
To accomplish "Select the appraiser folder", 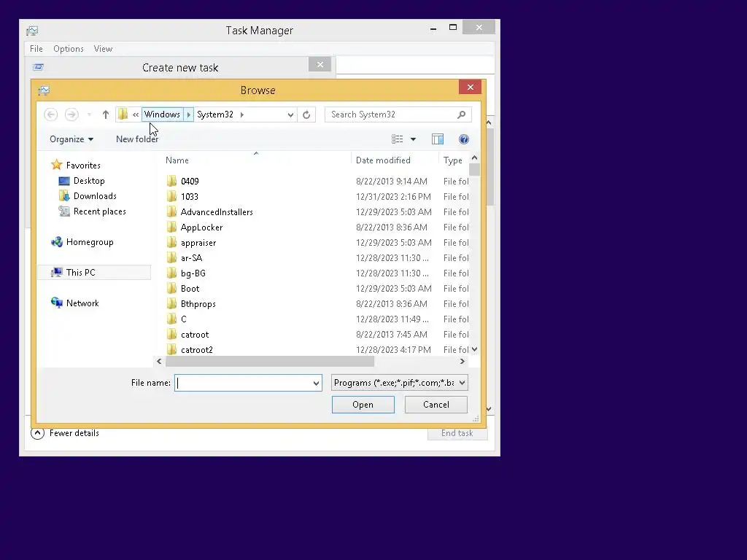I will click(198, 242).
